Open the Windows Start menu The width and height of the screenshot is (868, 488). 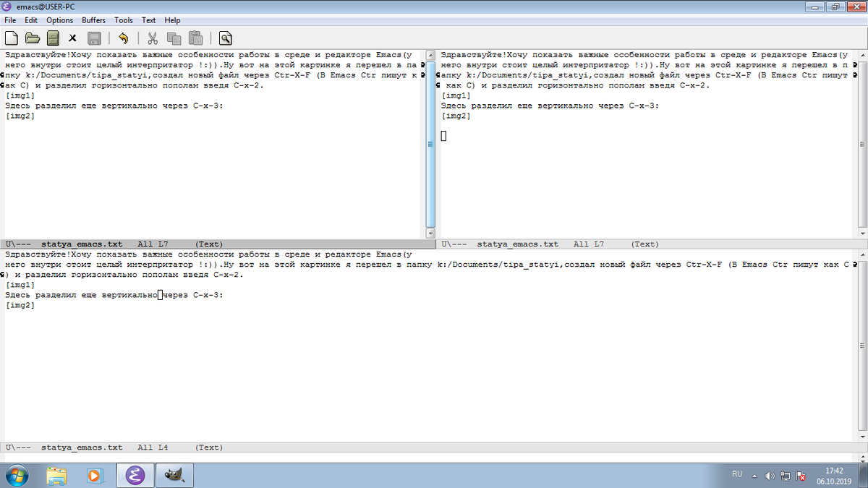(x=17, y=475)
